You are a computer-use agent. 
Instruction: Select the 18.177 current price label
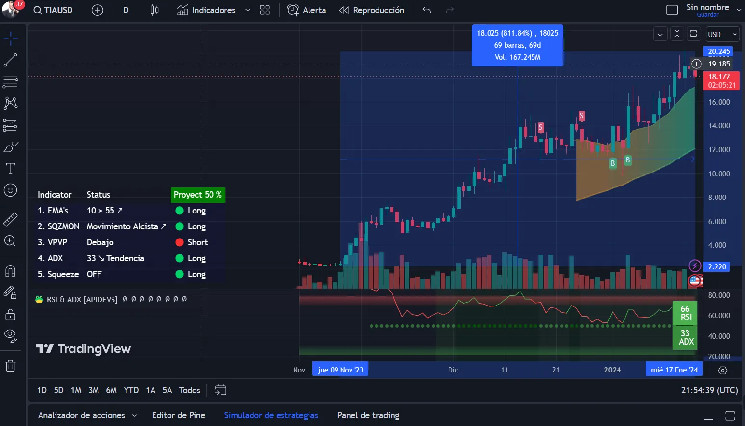click(721, 81)
